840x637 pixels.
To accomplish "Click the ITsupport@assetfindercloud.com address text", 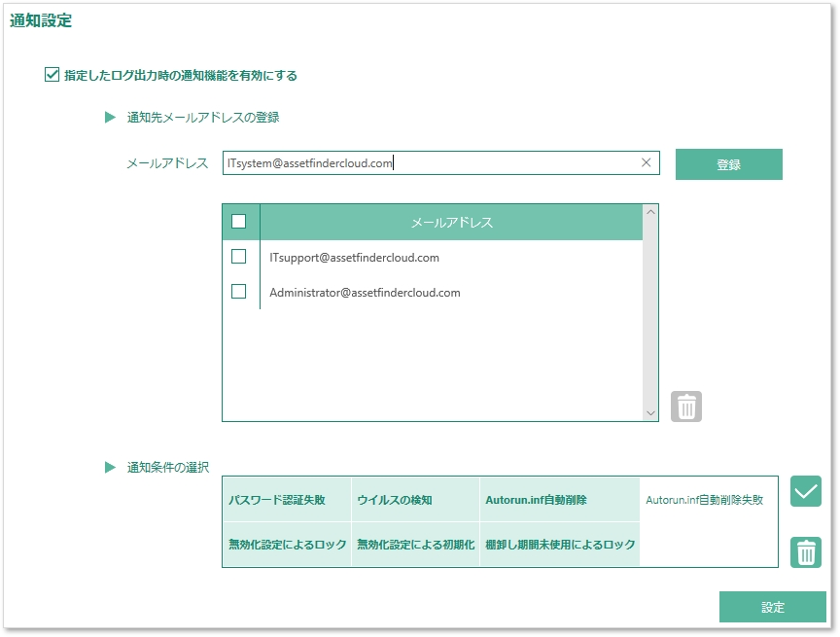I will coord(354,258).
